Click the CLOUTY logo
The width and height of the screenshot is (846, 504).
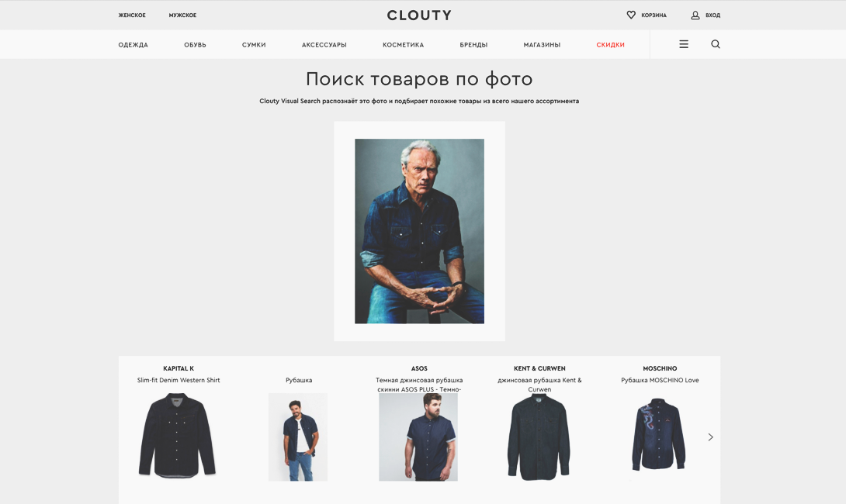coord(419,15)
